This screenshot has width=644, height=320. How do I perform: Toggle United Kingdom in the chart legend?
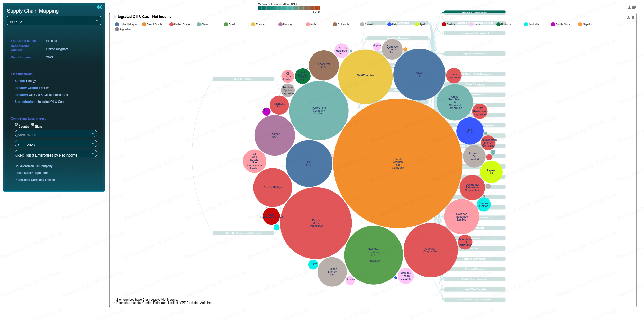(127, 24)
